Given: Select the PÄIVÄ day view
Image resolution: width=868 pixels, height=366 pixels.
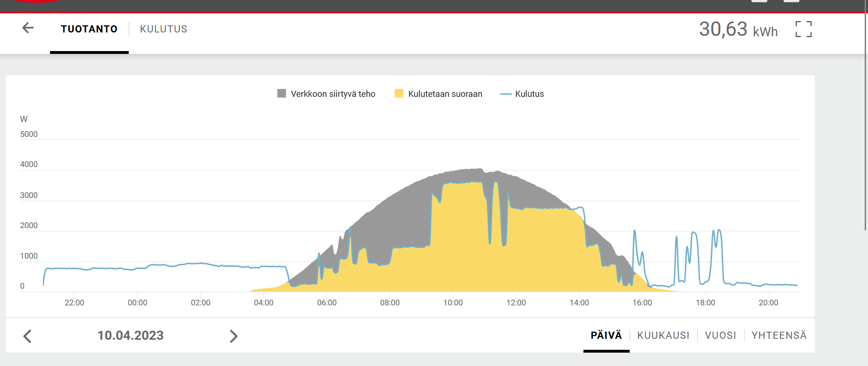Looking at the screenshot, I should pos(606,335).
